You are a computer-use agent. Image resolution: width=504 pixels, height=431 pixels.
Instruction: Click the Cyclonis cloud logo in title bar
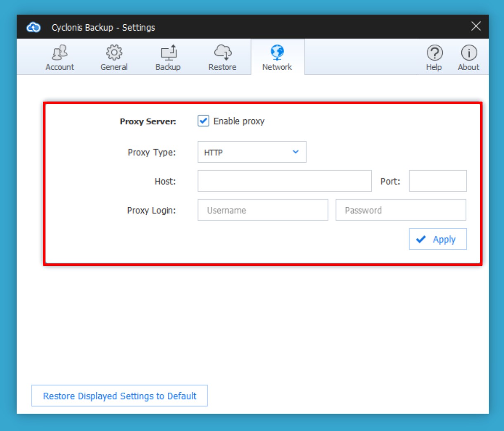coord(33,27)
